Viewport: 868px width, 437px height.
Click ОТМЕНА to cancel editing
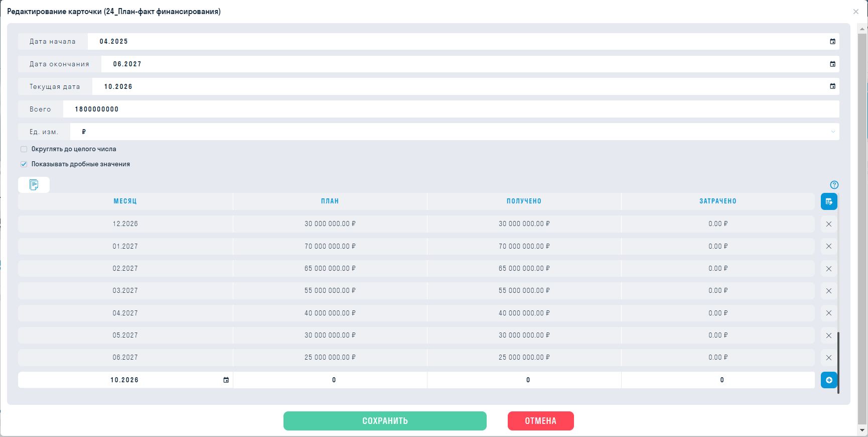tap(541, 421)
